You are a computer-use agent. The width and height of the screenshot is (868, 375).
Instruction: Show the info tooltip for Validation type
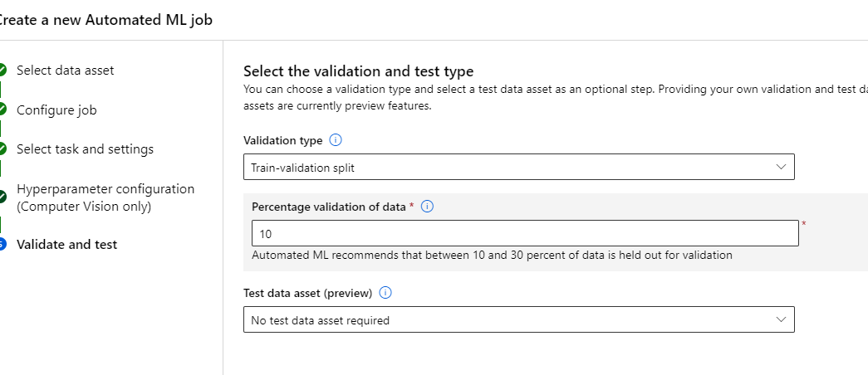click(x=336, y=140)
